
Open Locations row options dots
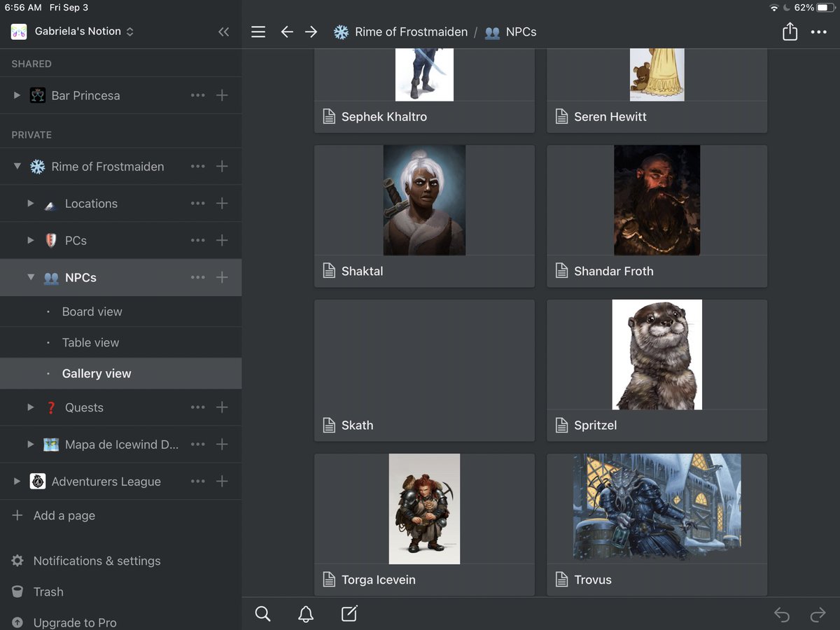198,204
